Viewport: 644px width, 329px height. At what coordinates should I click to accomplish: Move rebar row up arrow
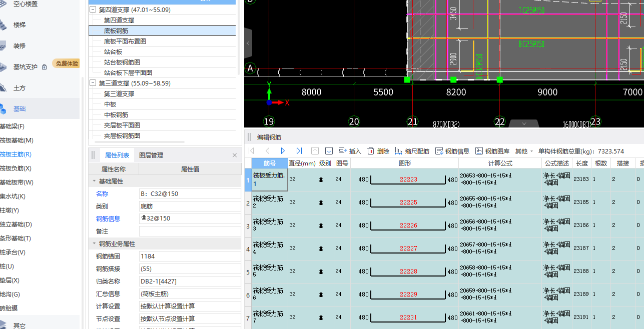click(x=315, y=150)
